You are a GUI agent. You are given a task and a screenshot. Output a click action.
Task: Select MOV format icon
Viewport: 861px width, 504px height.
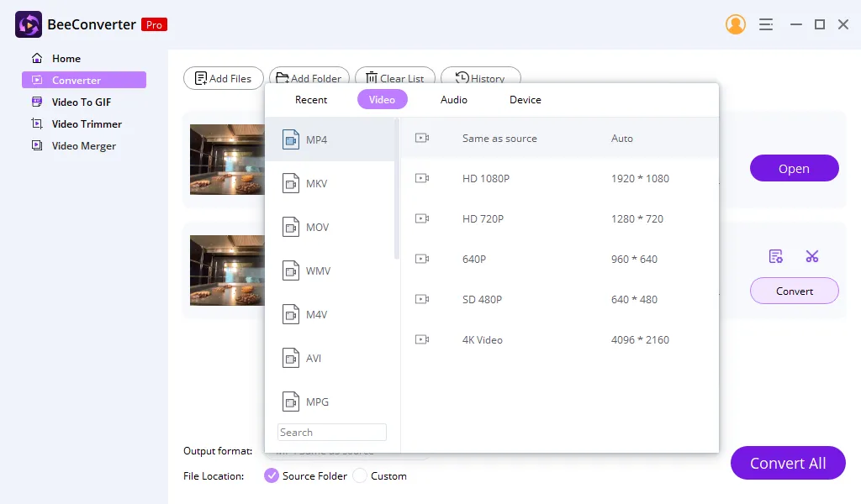click(291, 227)
